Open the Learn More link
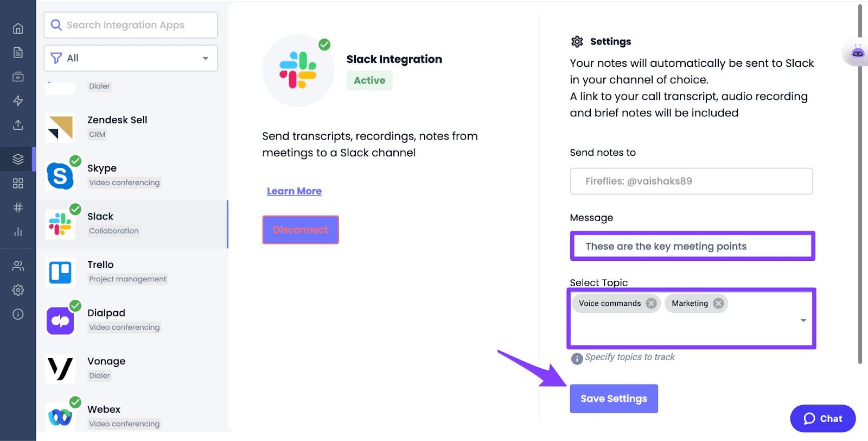 pyautogui.click(x=294, y=191)
